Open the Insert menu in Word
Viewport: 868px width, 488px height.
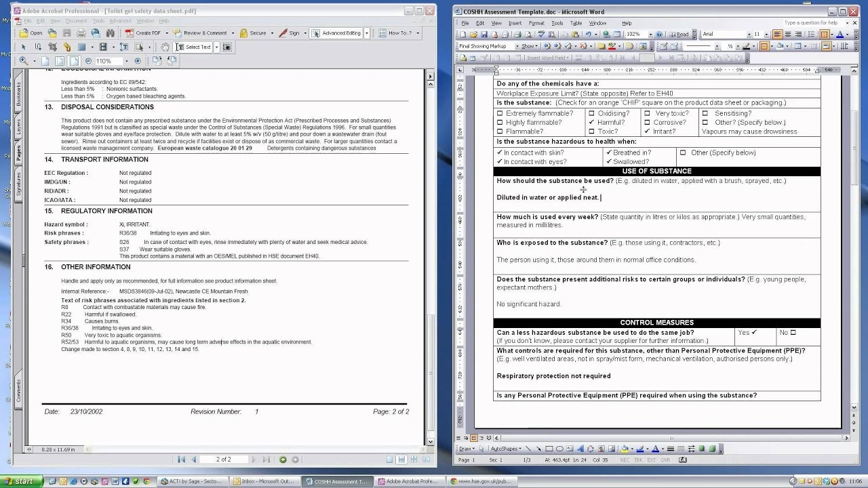(x=515, y=23)
